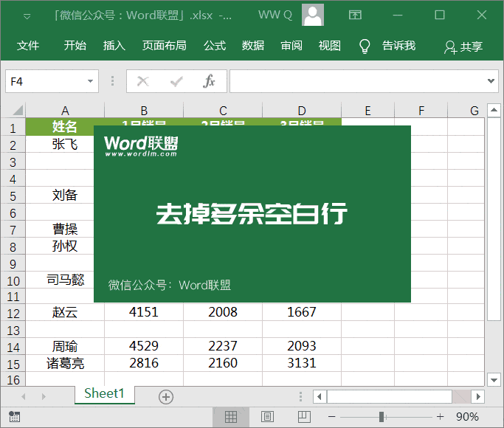The image size is (504, 428).
Task: Switch to Page Break Preview icon
Action: [x=304, y=417]
